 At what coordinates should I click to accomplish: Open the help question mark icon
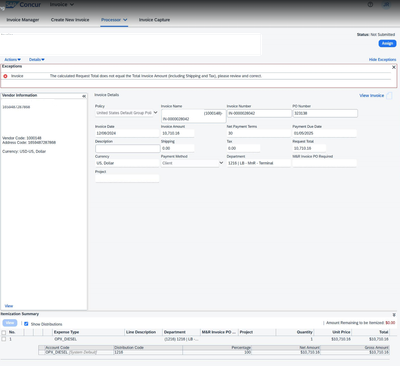370,5
